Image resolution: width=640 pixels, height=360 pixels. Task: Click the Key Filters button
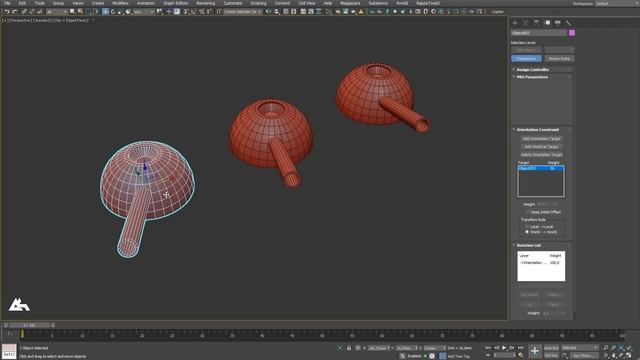(584, 356)
